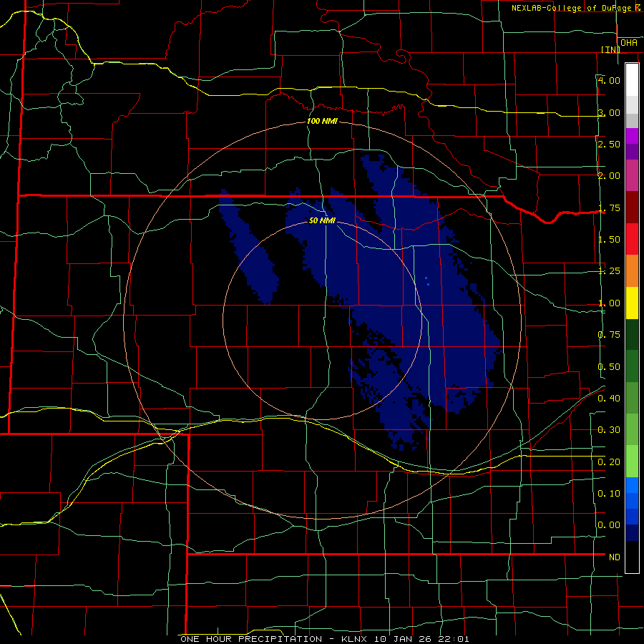
Task: Click the 50 NMI range ring label
Action: pyautogui.click(x=322, y=220)
